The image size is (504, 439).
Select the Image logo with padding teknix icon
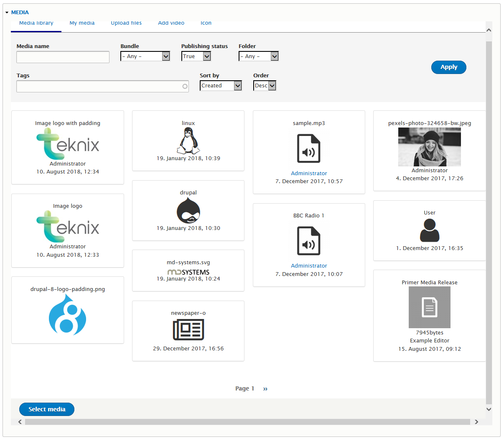[67, 143]
